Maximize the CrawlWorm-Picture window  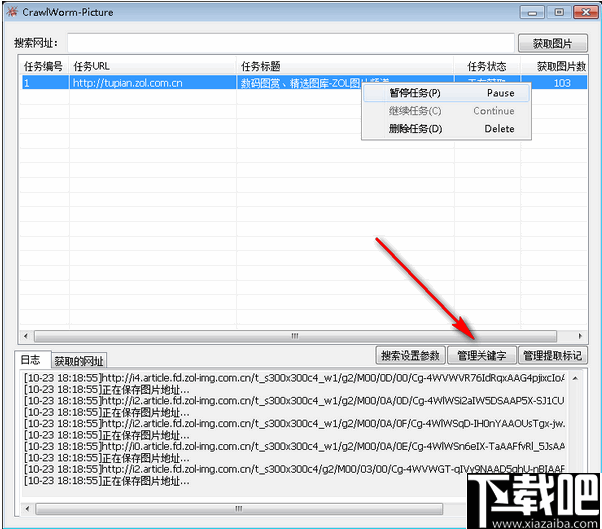[x=559, y=13]
